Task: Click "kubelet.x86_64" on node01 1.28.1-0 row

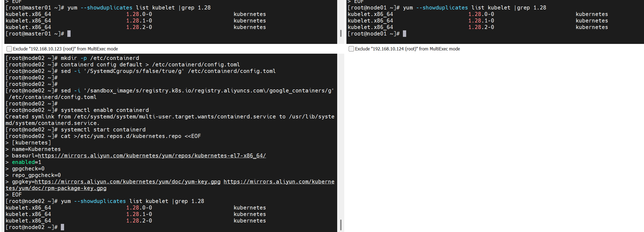Action: tap(370, 21)
